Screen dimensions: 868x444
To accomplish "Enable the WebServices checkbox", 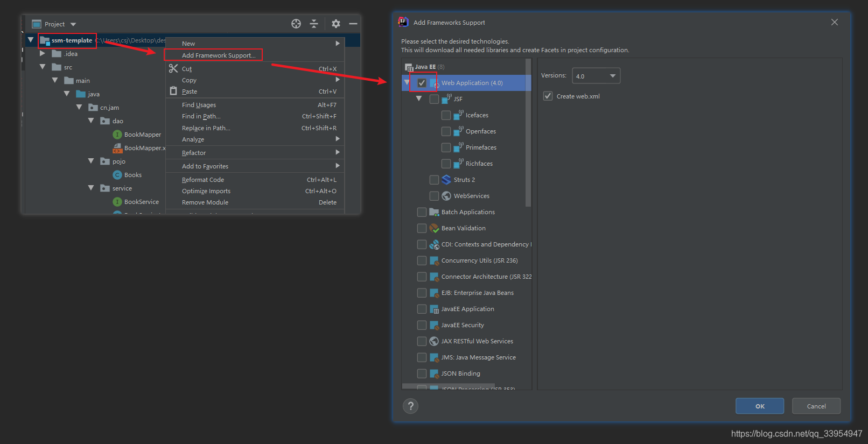I will pos(434,196).
